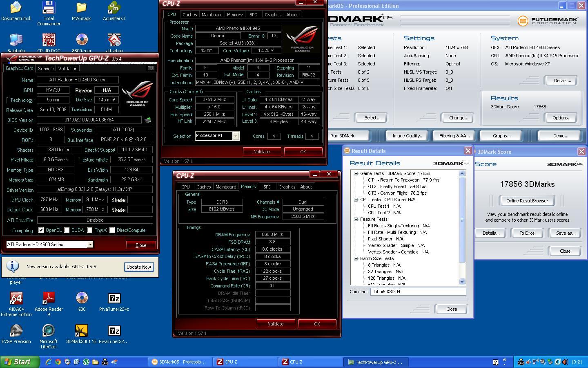The width and height of the screenshot is (588, 368).
Task: Click Image Quality... button in 3DMark05
Action: [x=408, y=136]
